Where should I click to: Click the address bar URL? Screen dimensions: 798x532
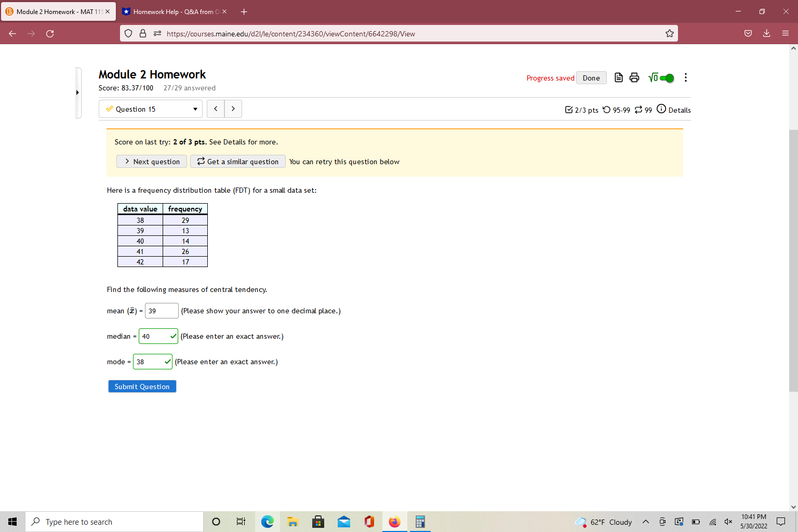290,34
